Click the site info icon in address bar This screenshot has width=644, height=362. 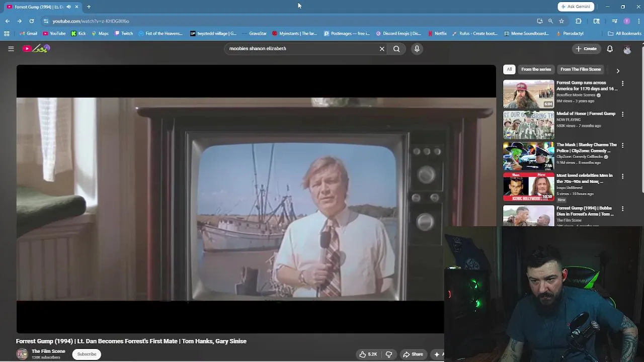(x=46, y=21)
